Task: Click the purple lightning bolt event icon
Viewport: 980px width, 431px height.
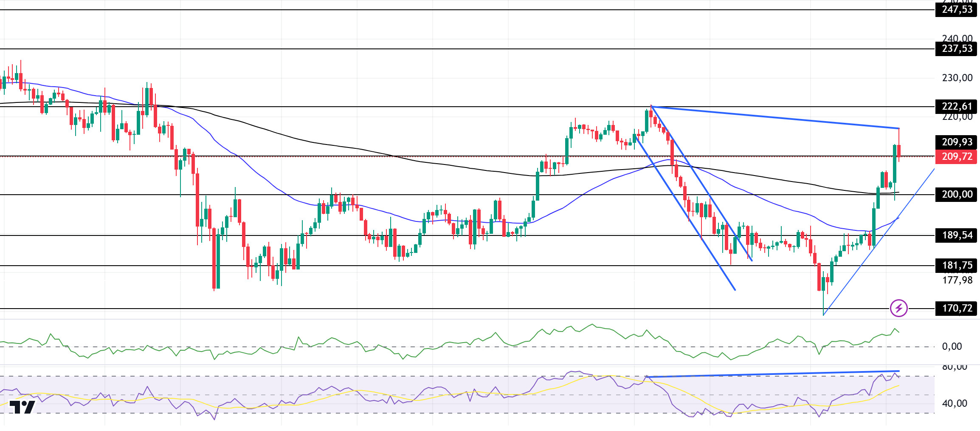Action: 898,308
